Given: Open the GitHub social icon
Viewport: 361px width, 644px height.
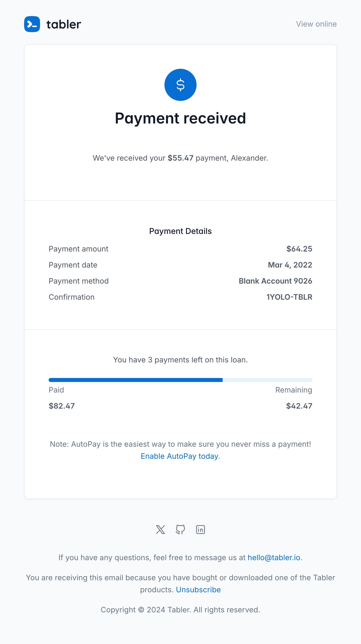Looking at the screenshot, I should point(180,530).
